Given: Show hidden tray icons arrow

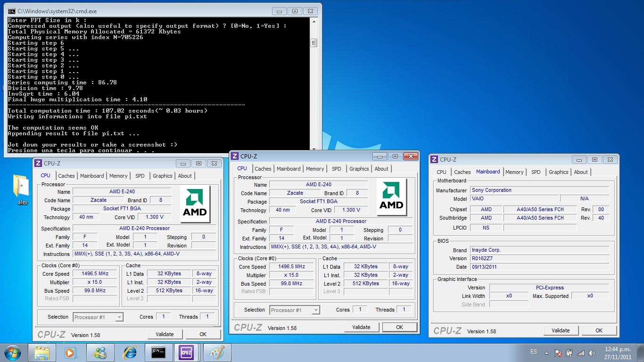Looking at the screenshot, I should 547,353.
